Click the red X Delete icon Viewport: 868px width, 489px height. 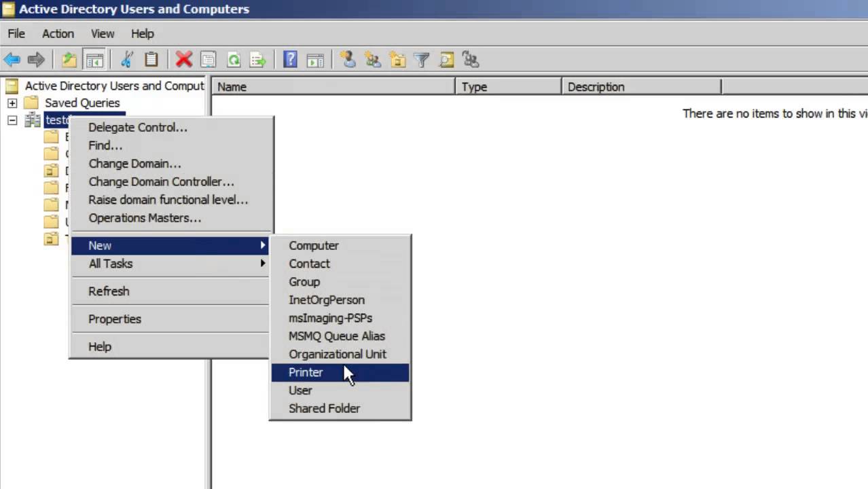183,60
